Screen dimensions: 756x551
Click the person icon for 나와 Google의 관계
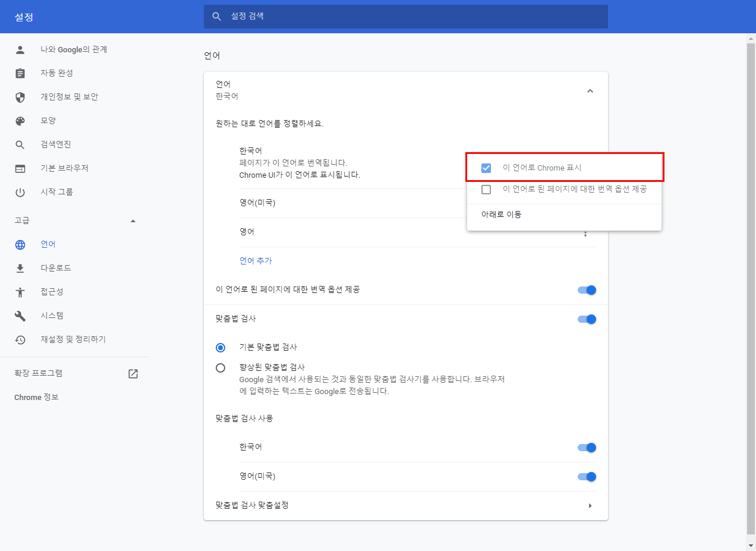click(x=20, y=50)
